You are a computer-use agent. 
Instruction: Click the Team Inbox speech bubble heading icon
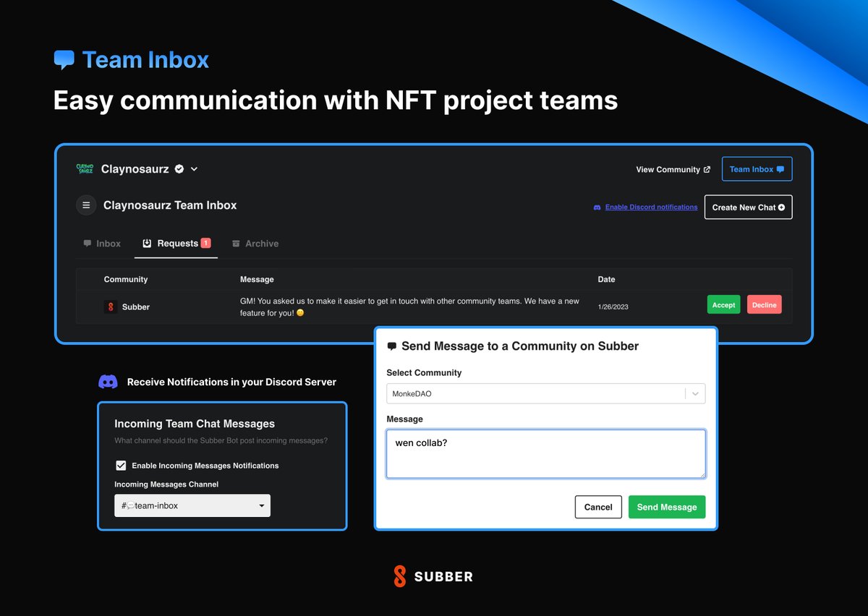click(x=64, y=60)
